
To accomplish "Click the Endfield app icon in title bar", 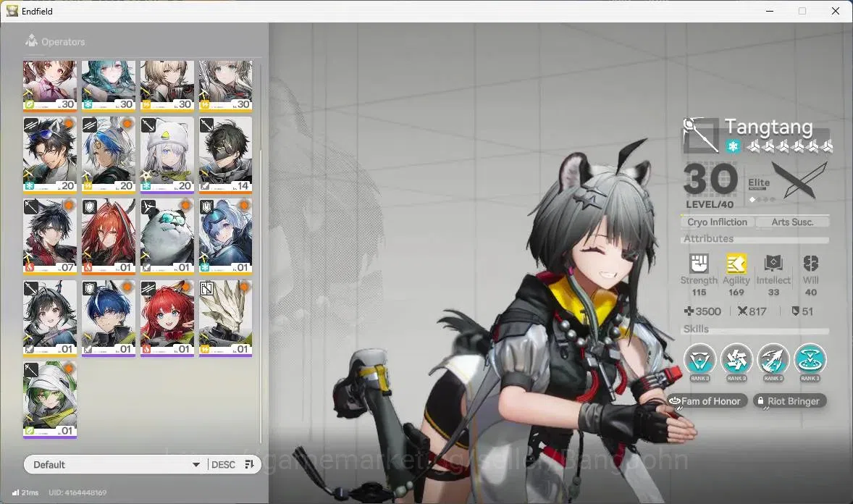I will coord(12,11).
